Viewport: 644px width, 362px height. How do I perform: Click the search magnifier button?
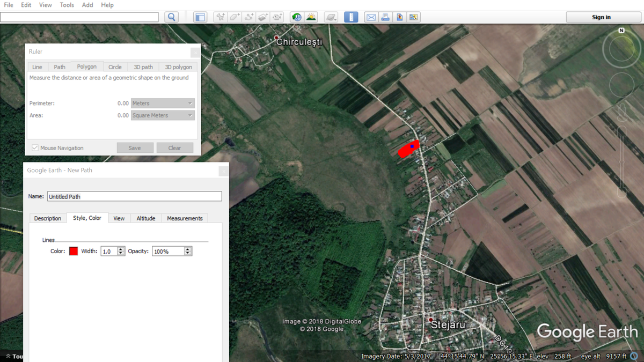coord(172,17)
